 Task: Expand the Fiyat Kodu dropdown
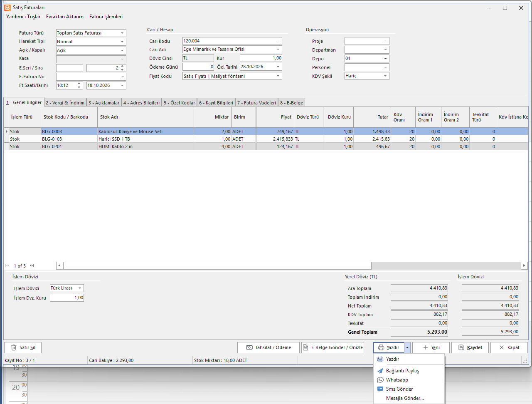278,76
